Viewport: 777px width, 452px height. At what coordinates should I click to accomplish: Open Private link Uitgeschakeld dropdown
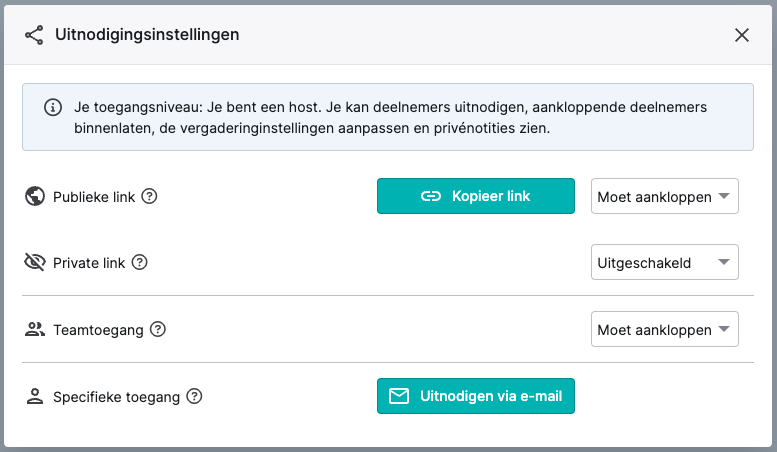click(665, 262)
